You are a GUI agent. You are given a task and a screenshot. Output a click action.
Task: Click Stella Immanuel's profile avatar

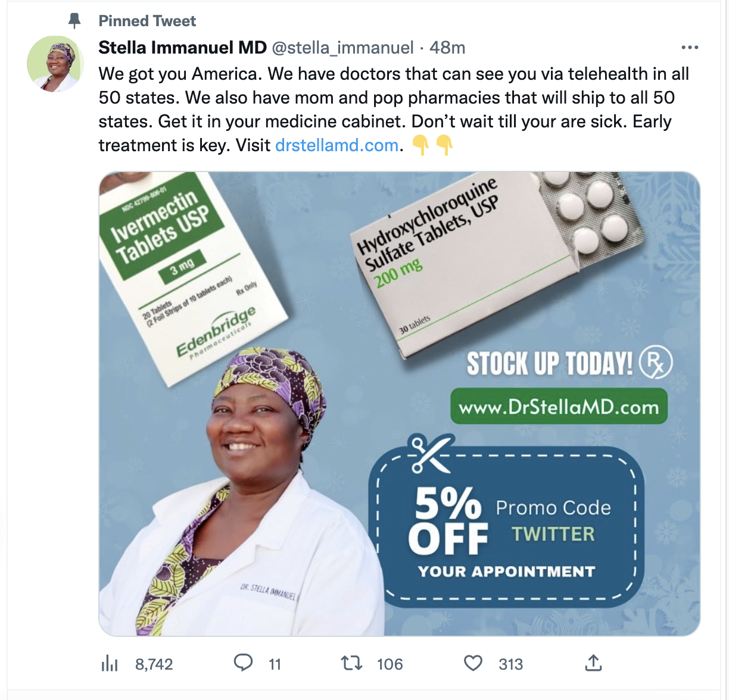54,63
